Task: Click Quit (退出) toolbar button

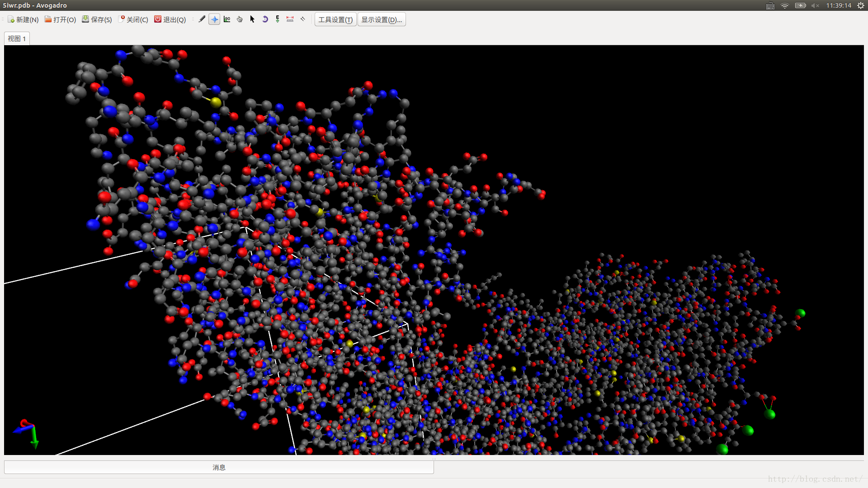Action: (170, 19)
